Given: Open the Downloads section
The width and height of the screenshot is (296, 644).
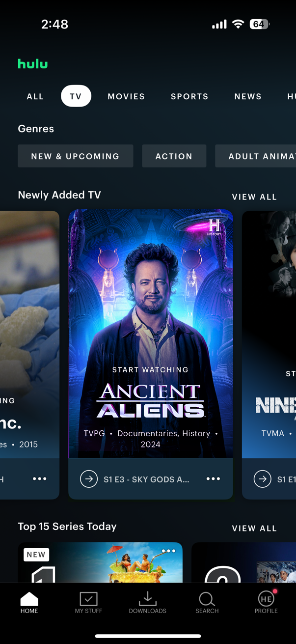Looking at the screenshot, I should pyautogui.click(x=147, y=599).
